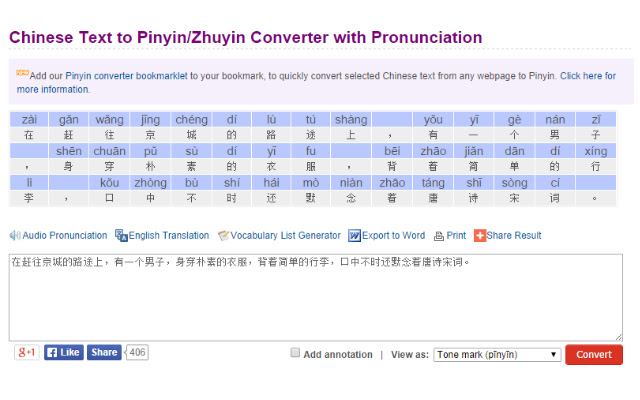Click the pinyin cell 'pǔ'
The width and height of the screenshot is (640, 400).
[x=151, y=151]
